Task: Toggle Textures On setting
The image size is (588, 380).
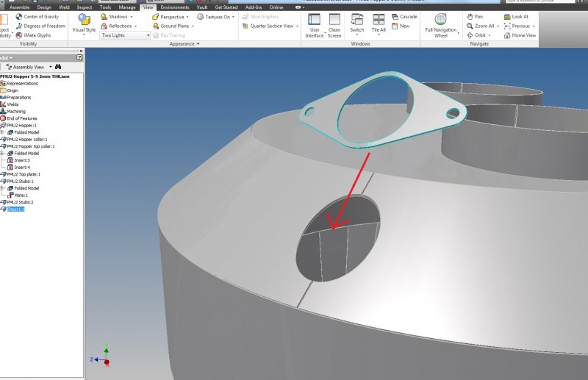Action: [214, 17]
